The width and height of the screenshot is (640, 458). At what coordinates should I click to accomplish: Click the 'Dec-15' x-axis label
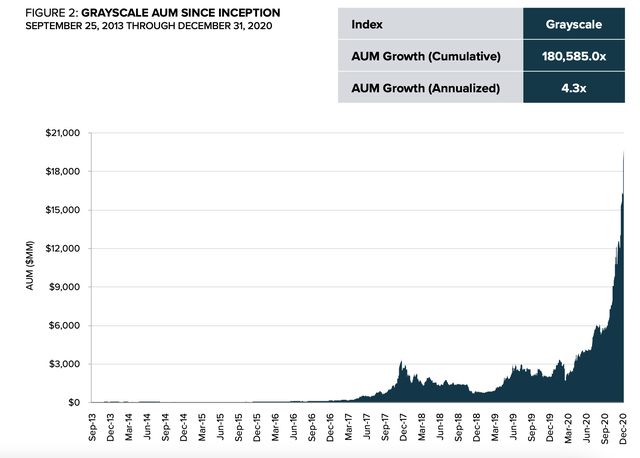point(257,427)
